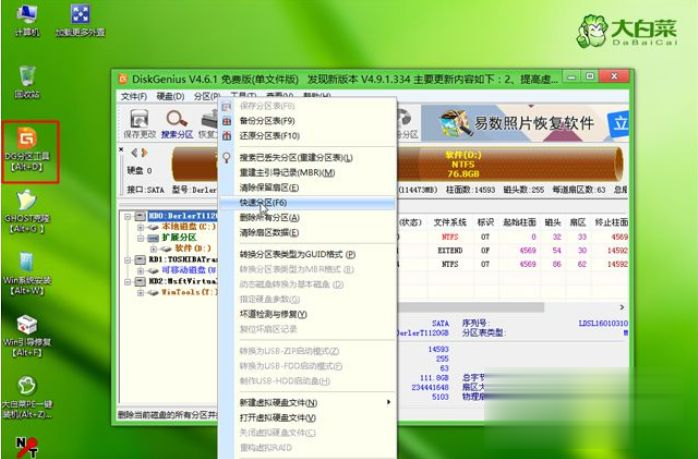698x459 pixels.
Task: Choose 删除所有分区 menu entry
Action: 307,218
